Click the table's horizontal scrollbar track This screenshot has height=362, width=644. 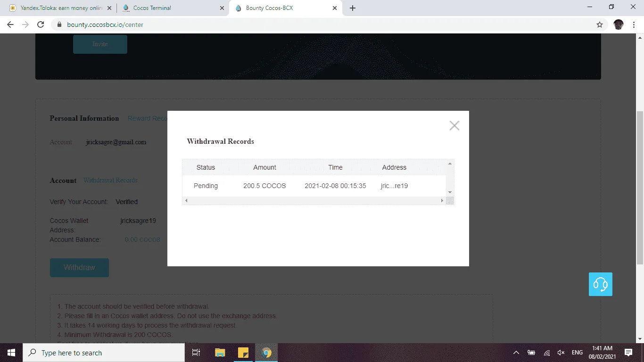314,201
